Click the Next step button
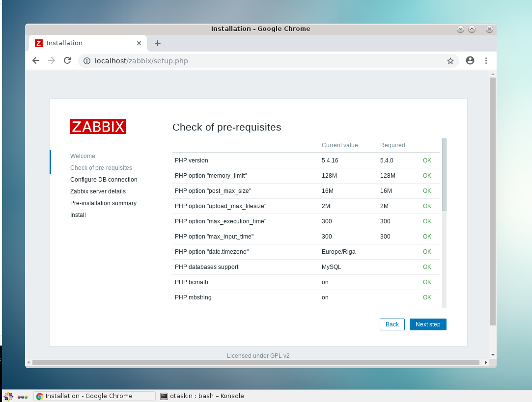The image size is (532, 402). pyautogui.click(x=428, y=324)
